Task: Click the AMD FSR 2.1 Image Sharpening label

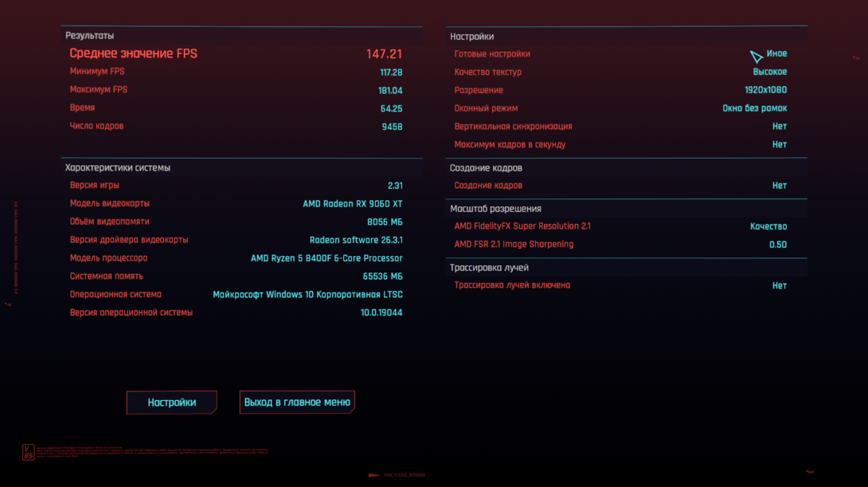Action: pos(514,245)
